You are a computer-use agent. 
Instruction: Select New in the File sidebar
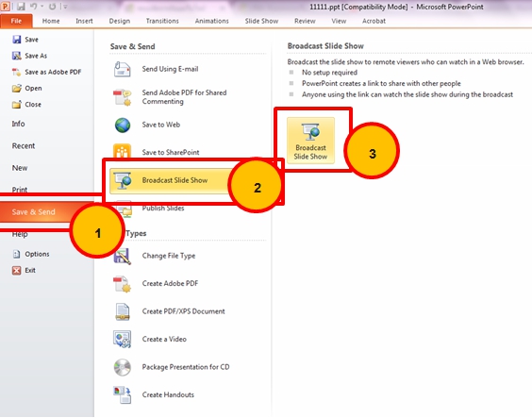(20, 168)
